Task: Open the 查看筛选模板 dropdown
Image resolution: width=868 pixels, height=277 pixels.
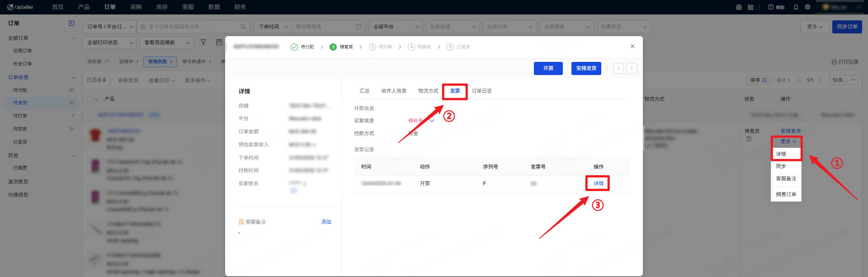Action: click(167, 42)
